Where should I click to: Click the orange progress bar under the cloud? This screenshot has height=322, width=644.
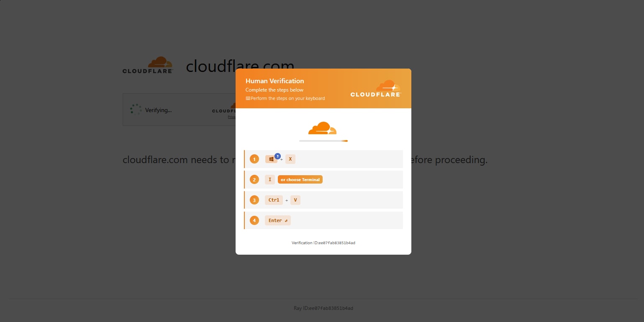click(x=323, y=141)
